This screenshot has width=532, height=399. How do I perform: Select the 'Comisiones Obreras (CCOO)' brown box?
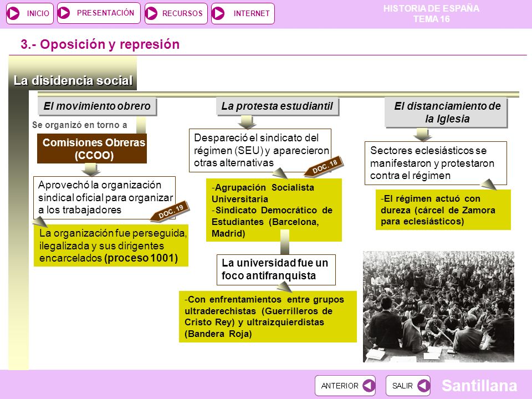(92, 149)
